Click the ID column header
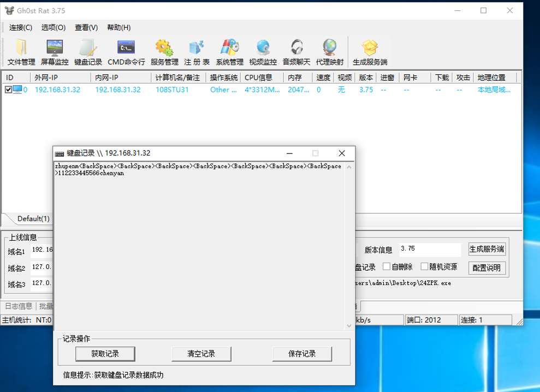The width and height of the screenshot is (540, 392). [x=16, y=78]
